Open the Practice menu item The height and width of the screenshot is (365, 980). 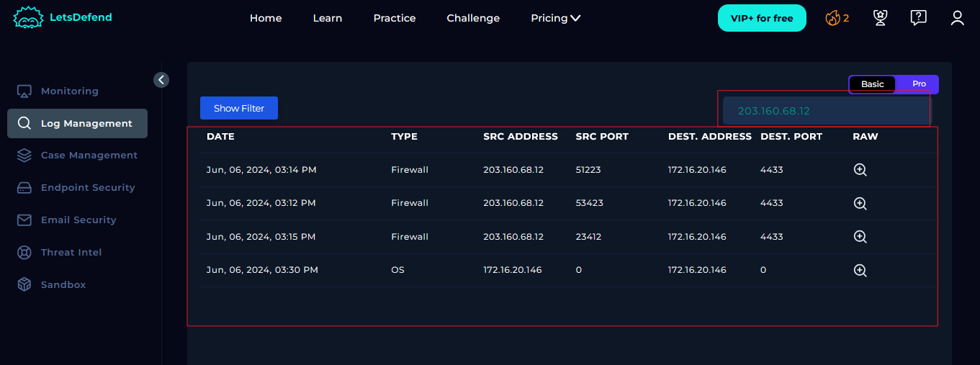click(x=395, y=18)
